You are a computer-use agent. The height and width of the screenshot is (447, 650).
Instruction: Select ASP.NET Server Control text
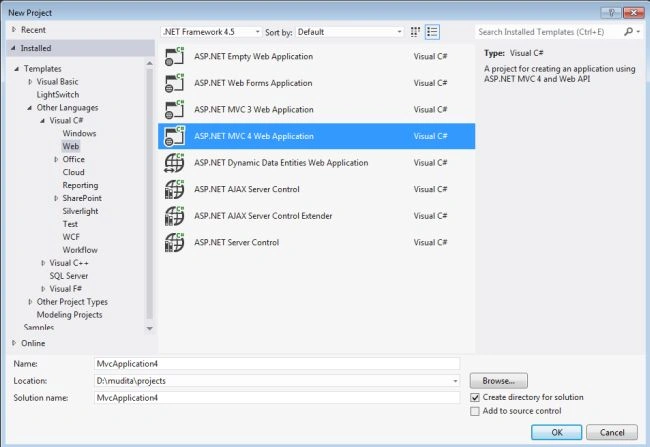point(236,242)
